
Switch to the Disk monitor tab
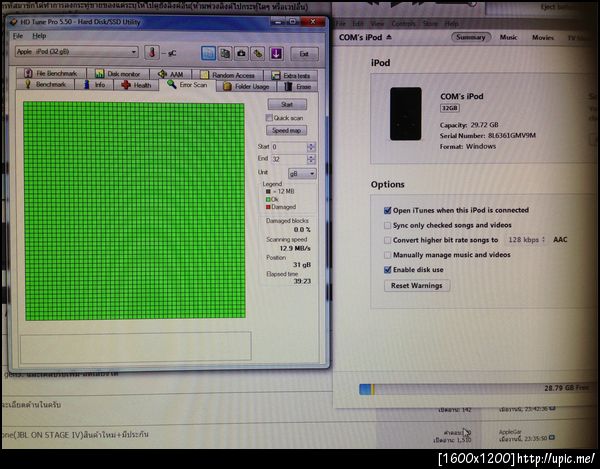118,73
